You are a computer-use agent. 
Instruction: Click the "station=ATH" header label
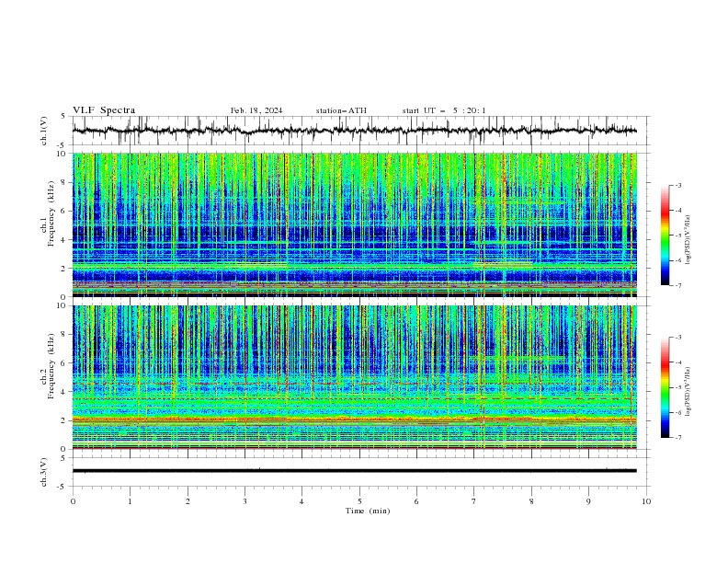(341, 110)
